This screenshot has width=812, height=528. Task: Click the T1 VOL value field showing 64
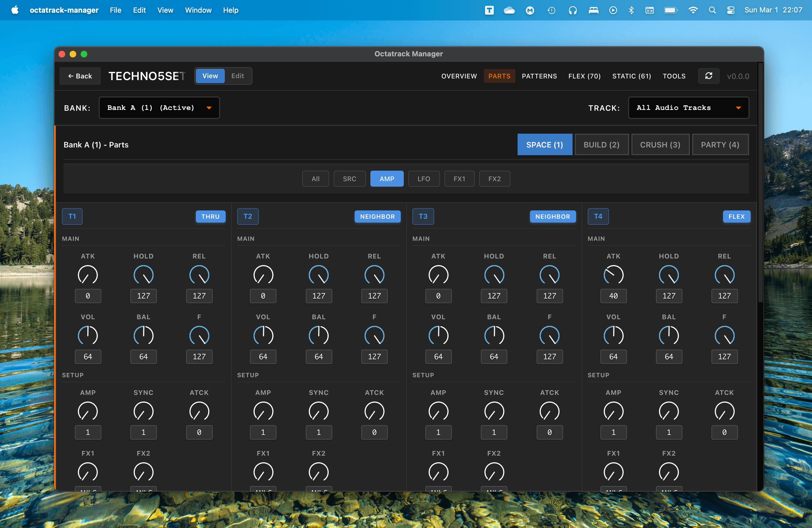click(x=88, y=357)
